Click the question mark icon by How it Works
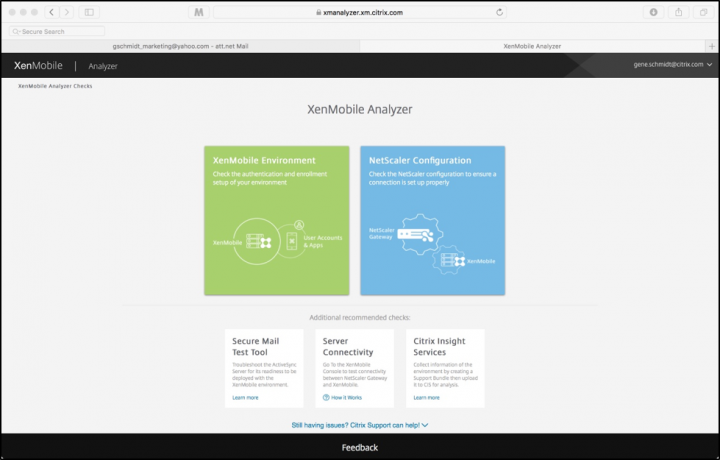The width and height of the screenshot is (720, 460). (326, 397)
